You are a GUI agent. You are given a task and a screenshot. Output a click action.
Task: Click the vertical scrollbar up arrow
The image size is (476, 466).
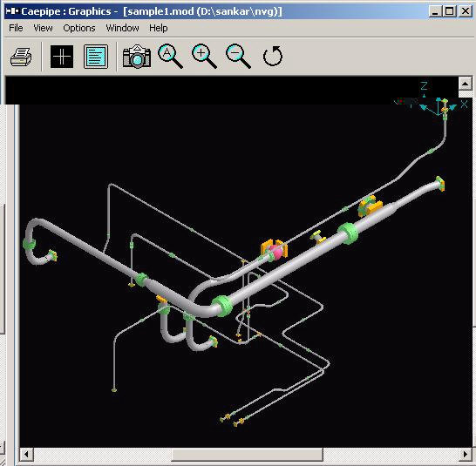[x=465, y=84]
